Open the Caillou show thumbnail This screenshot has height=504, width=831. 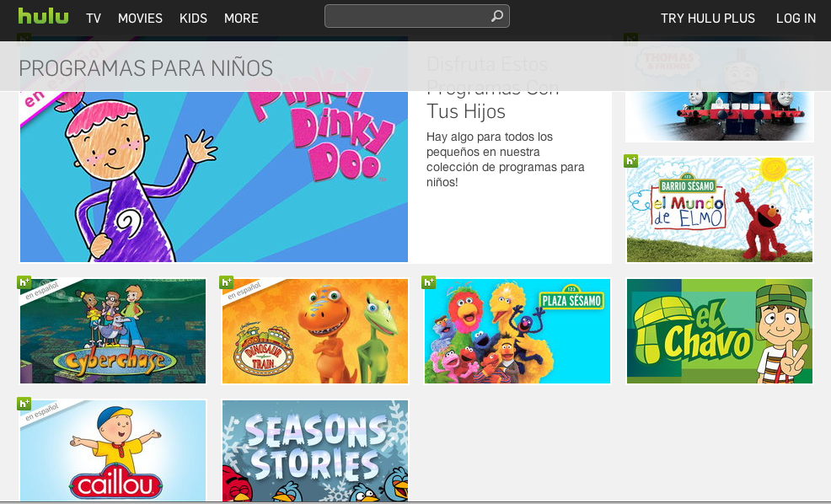point(113,450)
